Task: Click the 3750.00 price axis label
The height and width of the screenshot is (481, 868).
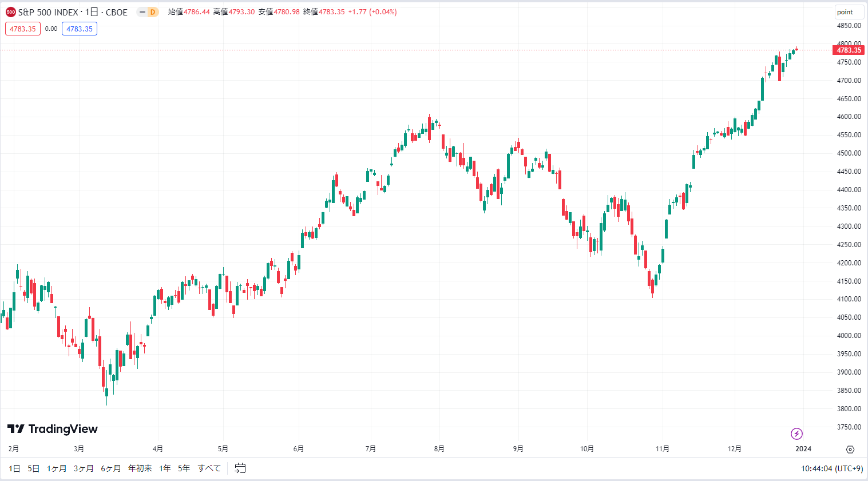Action: (x=849, y=427)
